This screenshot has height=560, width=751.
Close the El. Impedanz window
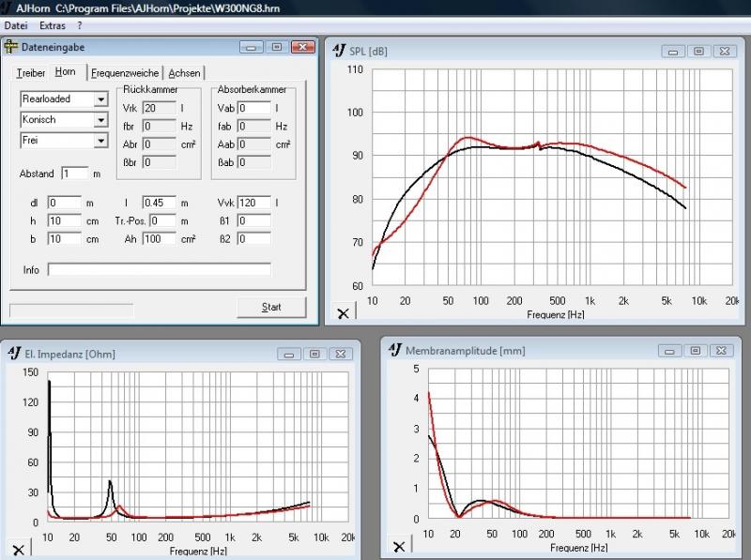[x=341, y=355]
